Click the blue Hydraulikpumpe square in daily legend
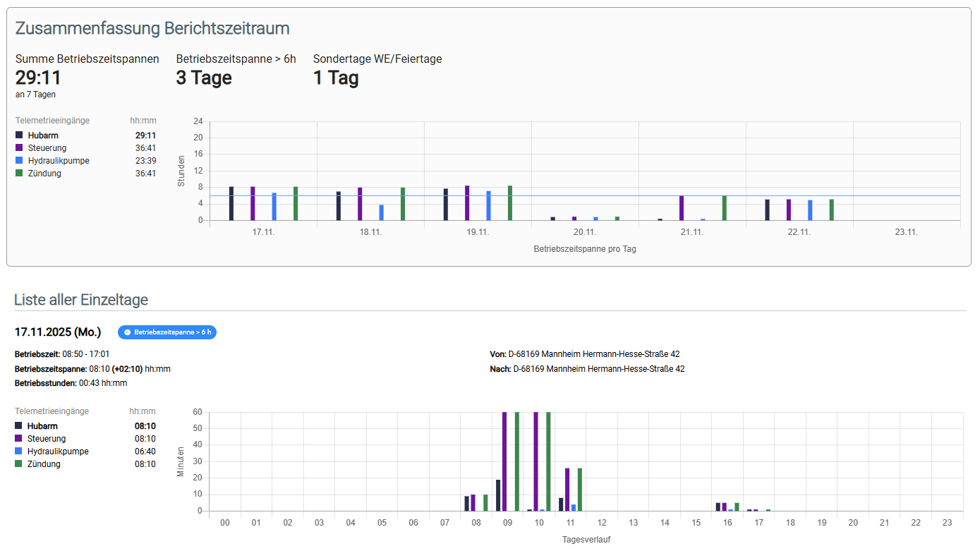Screen dimensions: 980x551 [18, 452]
